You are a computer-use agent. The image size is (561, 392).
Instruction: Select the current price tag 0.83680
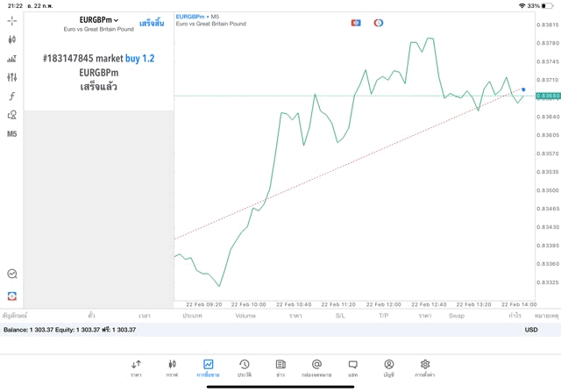[548, 96]
